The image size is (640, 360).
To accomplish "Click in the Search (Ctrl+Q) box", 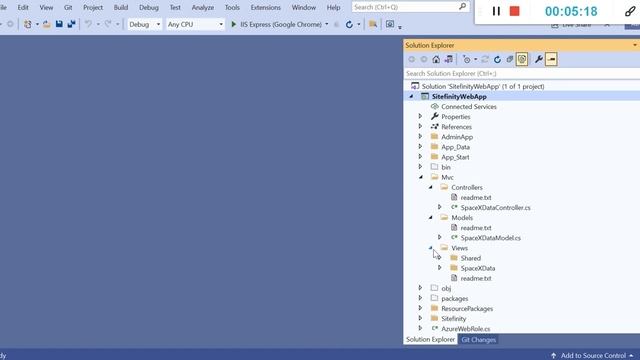I will pyautogui.click(x=410, y=7).
